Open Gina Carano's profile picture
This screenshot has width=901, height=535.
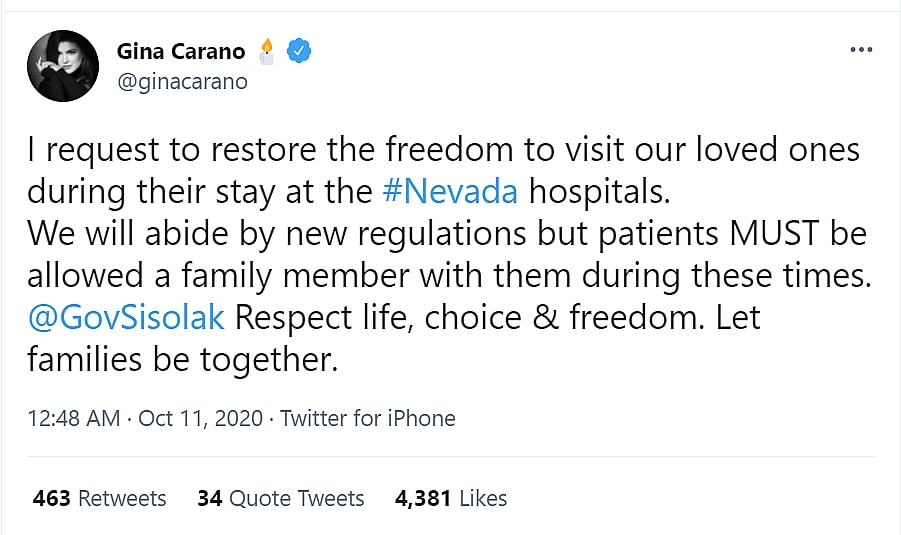tap(62, 66)
